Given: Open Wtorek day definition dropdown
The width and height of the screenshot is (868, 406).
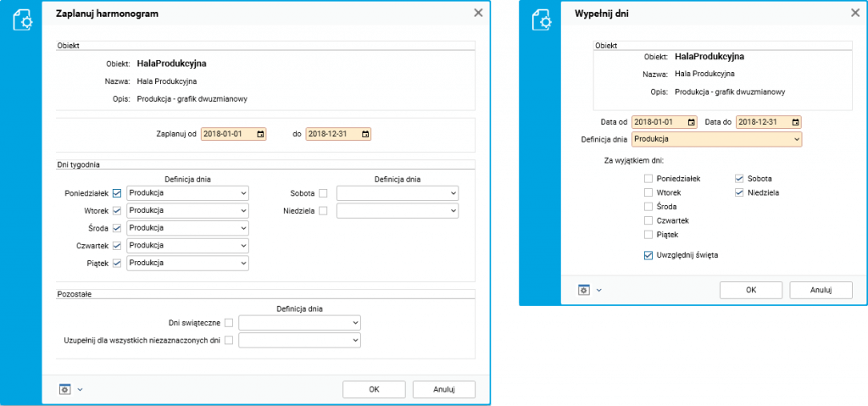Looking at the screenshot, I should pos(187,210).
